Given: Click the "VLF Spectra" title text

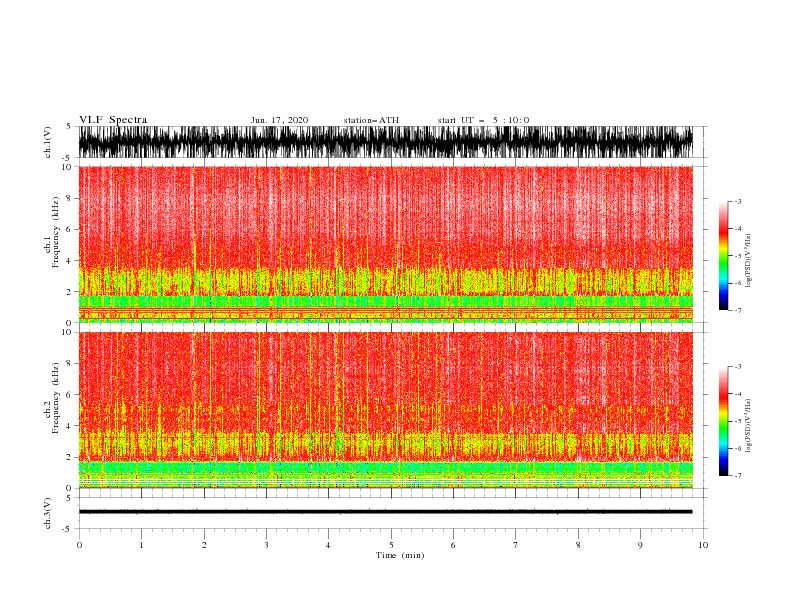Looking at the screenshot, I should (113, 120).
